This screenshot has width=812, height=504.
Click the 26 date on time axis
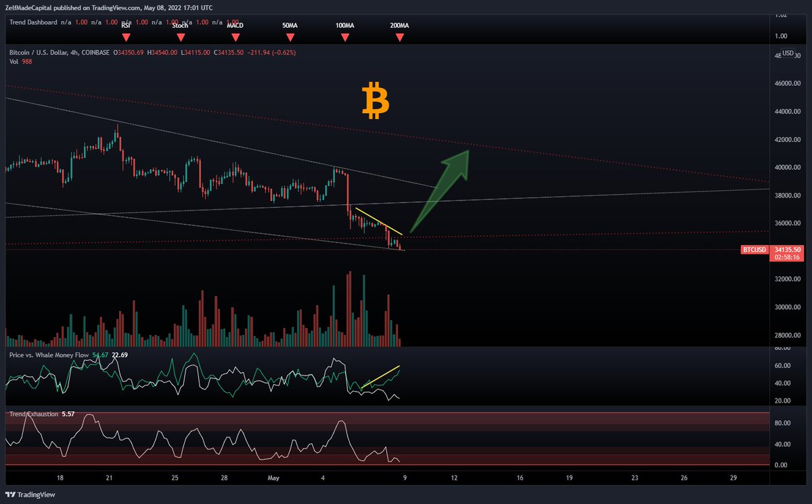[x=684, y=478]
